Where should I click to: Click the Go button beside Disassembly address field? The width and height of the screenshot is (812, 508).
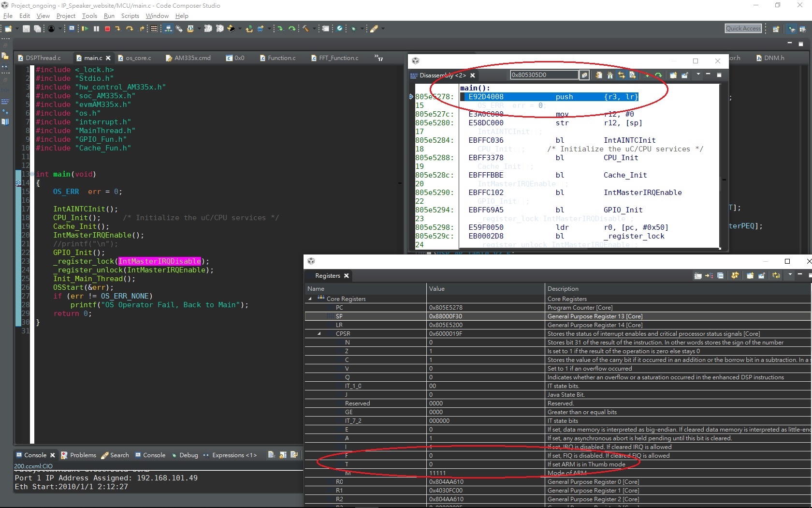pyautogui.click(x=584, y=75)
